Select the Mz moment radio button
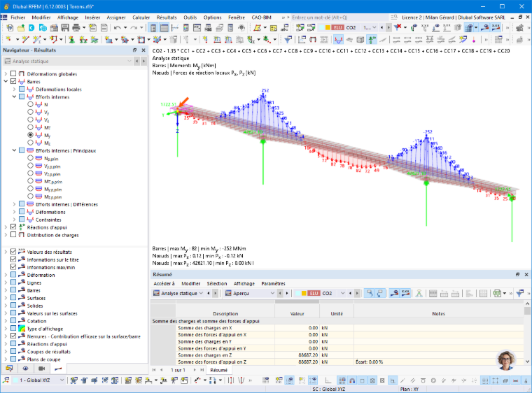Viewport: 532px width, 393px height. coord(31,143)
